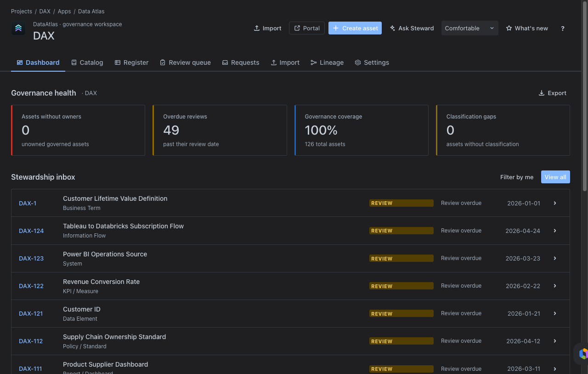Viewport: 588px width, 374px height.
Task: Open the DAX-122 link
Action: point(31,286)
